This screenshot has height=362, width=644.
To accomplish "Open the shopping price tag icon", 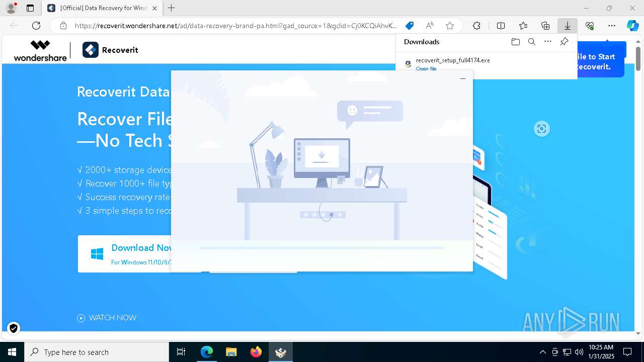I will point(410,26).
